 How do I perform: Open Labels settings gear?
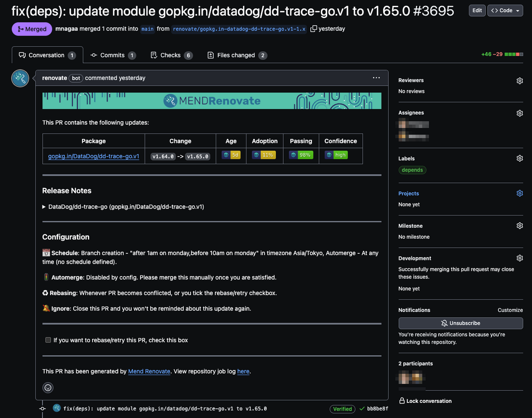click(520, 158)
